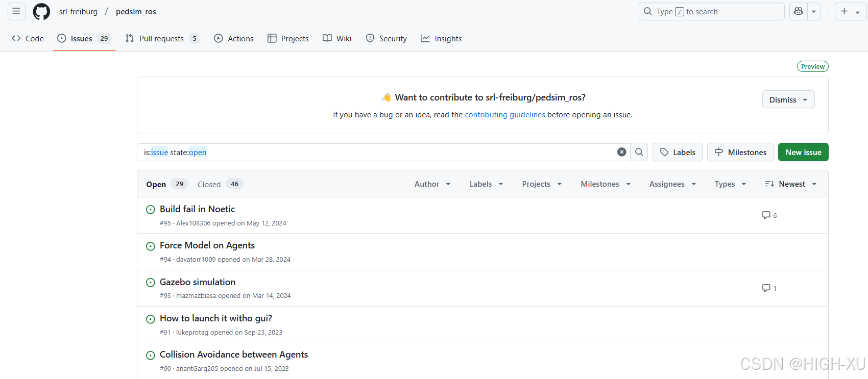Image resolution: width=868 pixels, height=379 pixels.
Task: Expand the Assignees filter dropdown
Action: click(x=672, y=184)
